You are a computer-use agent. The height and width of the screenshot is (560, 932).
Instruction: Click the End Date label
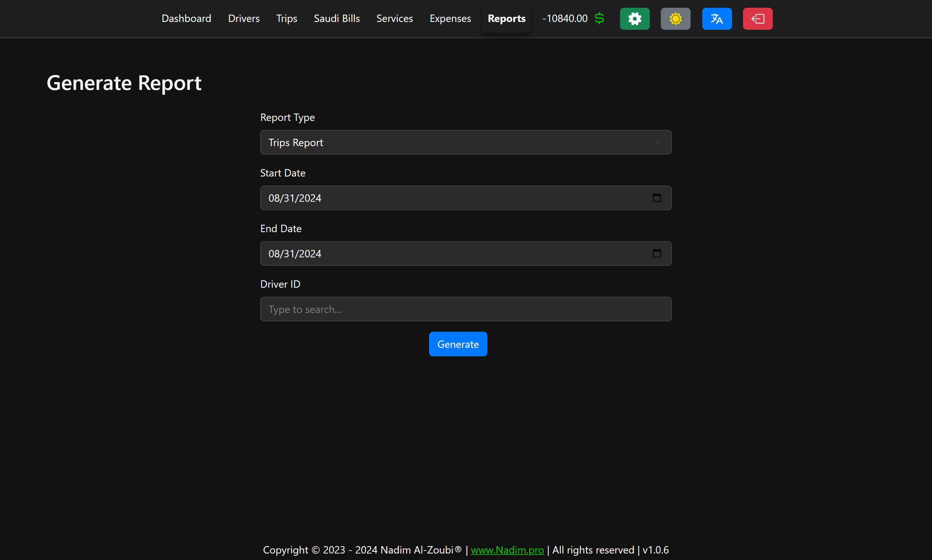pyautogui.click(x=281, y=228)
